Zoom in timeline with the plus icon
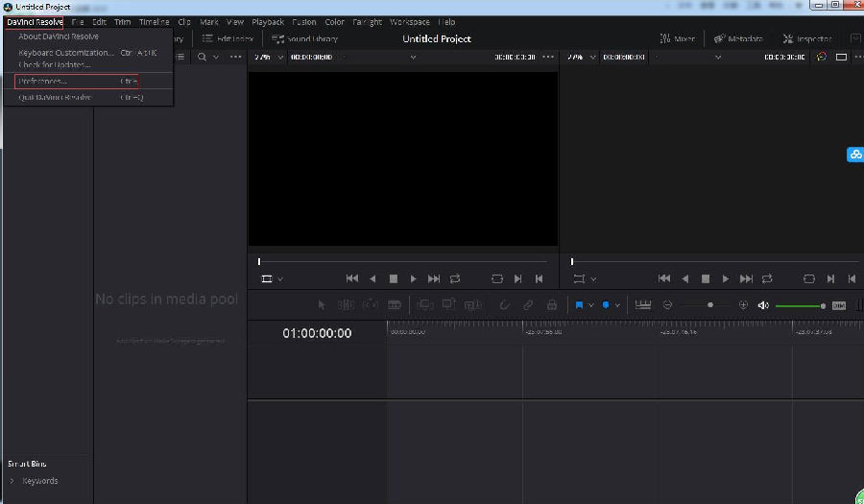 743,305
